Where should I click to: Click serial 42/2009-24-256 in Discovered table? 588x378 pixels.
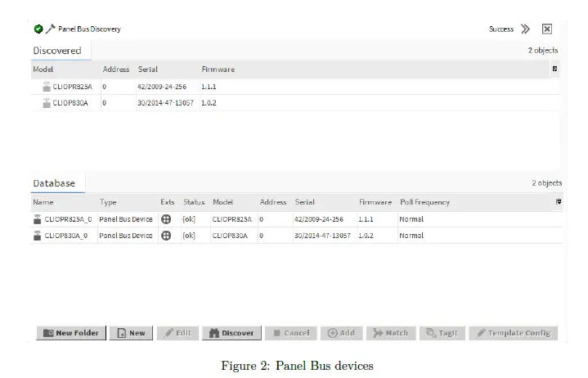pos(162,87)
